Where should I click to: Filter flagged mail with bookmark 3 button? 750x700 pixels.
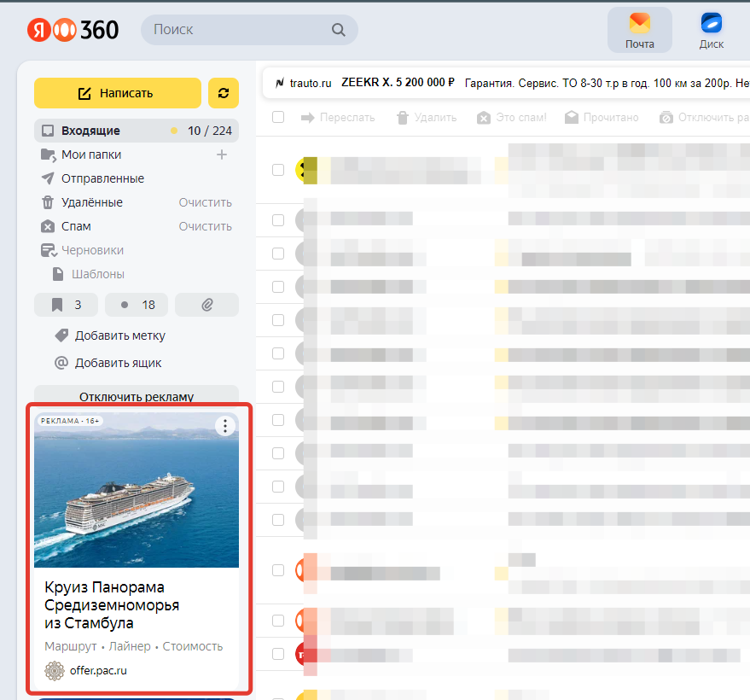click(x=66, y=305)
